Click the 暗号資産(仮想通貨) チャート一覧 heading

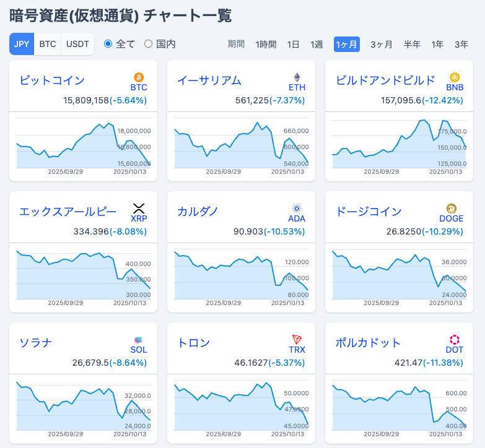[x=120, y=15]
